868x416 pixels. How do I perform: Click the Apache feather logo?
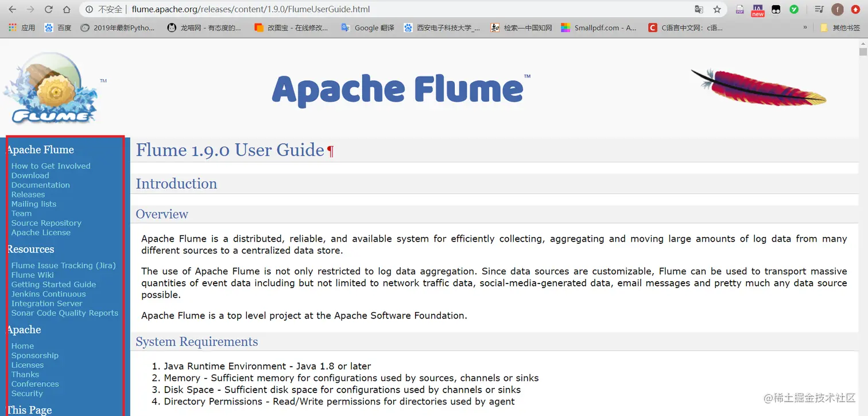(x=758, y=87)
